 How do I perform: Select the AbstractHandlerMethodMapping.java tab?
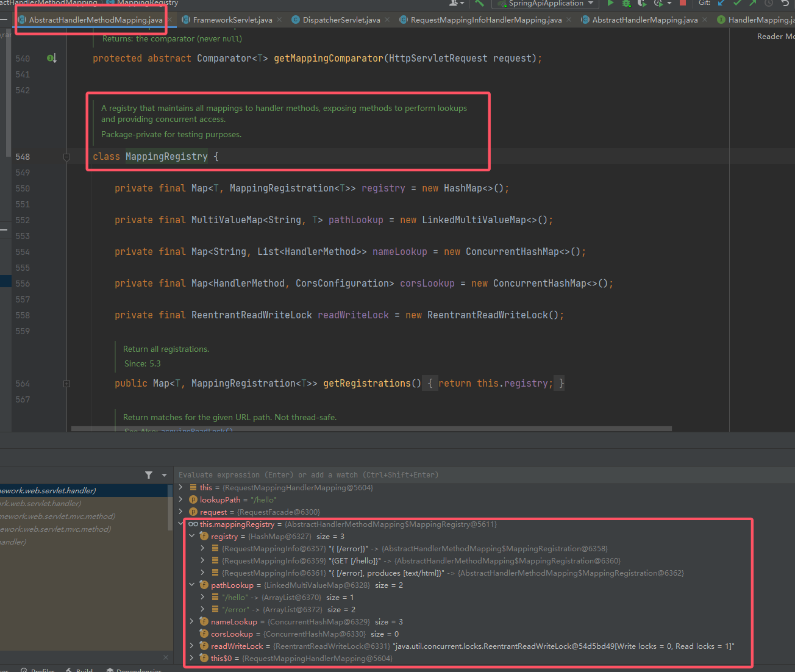pos(95,20)
